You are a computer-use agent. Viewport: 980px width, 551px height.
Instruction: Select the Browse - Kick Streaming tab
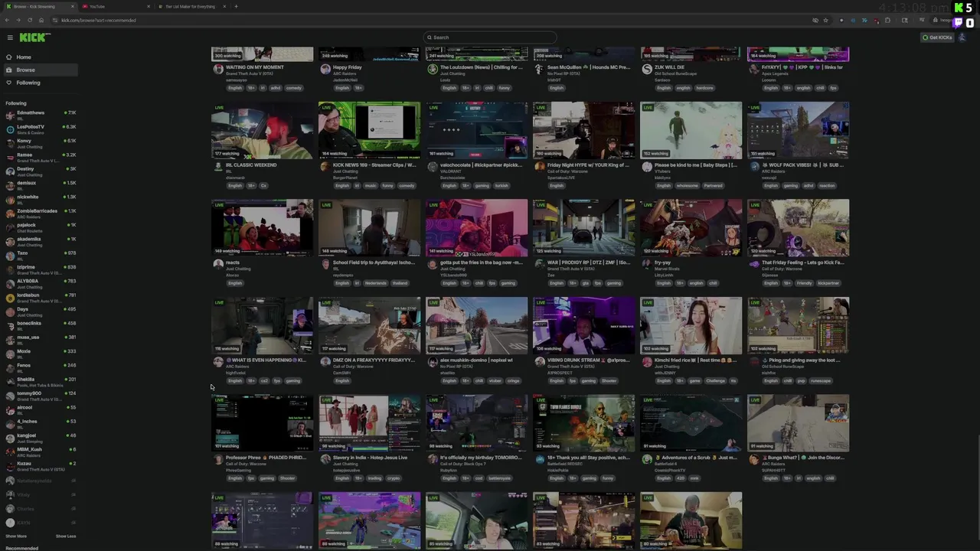point(38,6)
